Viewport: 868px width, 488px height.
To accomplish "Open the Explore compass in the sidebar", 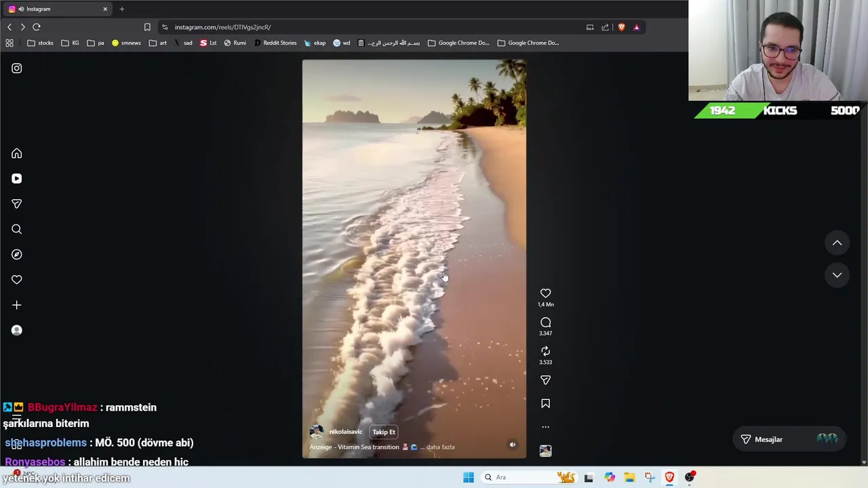I will (16, 254).
